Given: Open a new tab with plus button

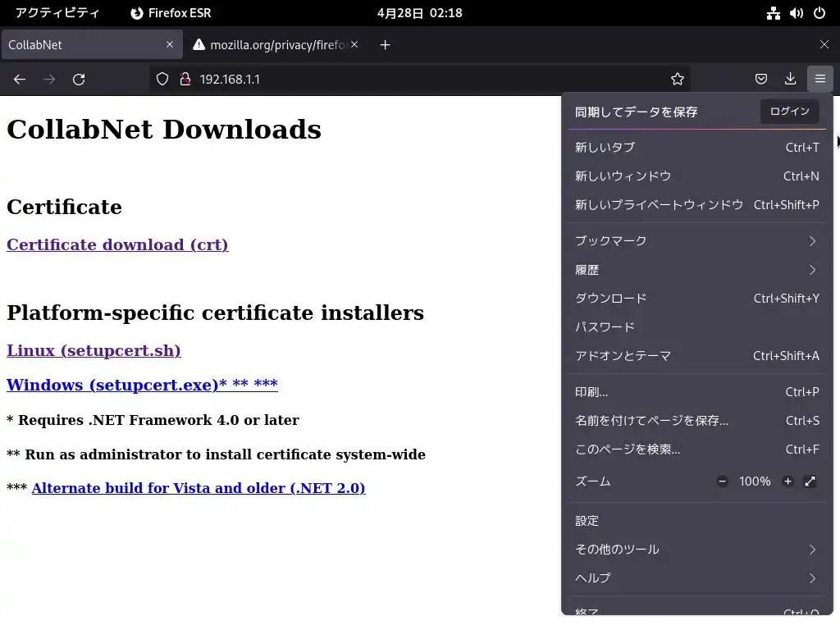Looking at the screenshot, I should coord(385,45).
